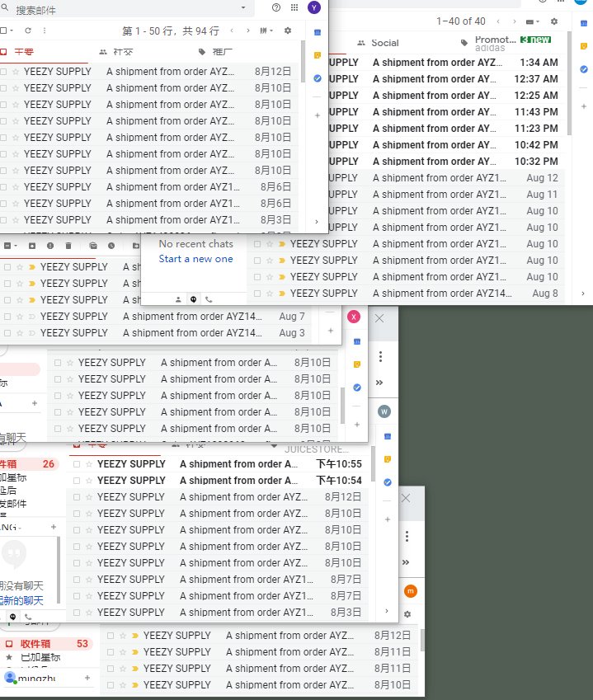This screenshot has width=593, height=700.
Task: Select checkbox of 8月12日 email in bottom window
Action: click(111, 636)
